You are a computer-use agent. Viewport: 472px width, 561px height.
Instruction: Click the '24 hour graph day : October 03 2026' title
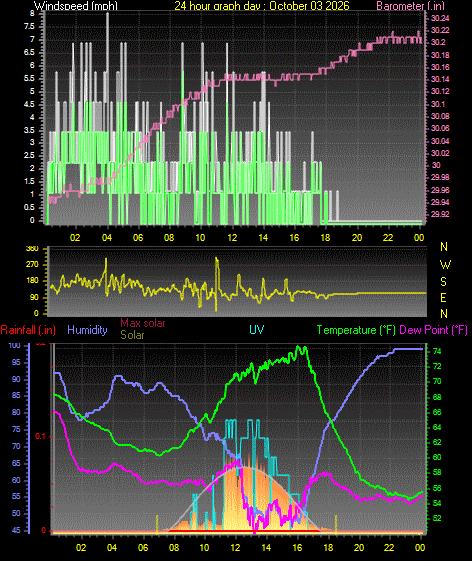262,5
